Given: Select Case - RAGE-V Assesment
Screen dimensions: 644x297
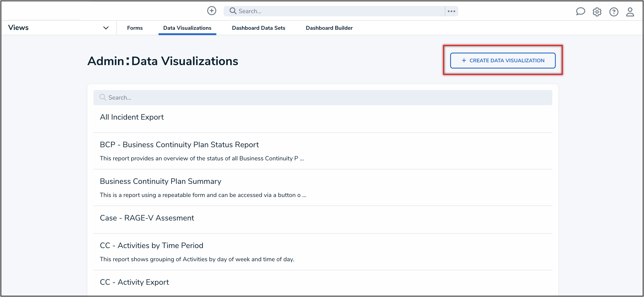Looking at the screenshot, I should coord(147,217).
